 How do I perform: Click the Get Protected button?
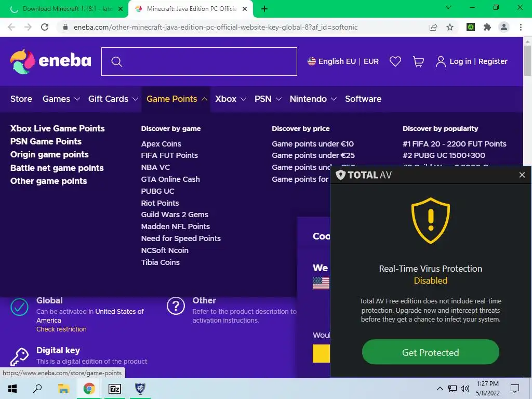[431, 352]
